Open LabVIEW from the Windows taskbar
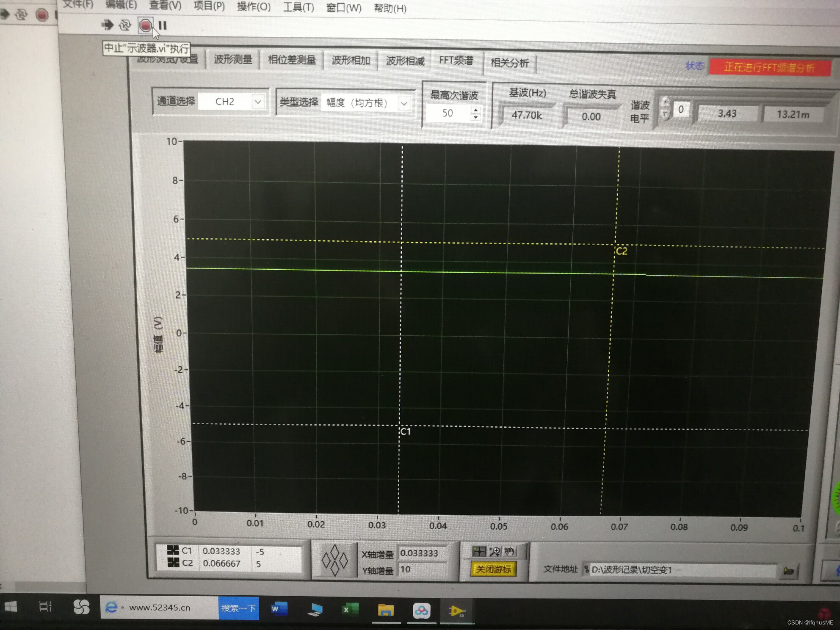The image size is (840, 630). pos(456,611)
